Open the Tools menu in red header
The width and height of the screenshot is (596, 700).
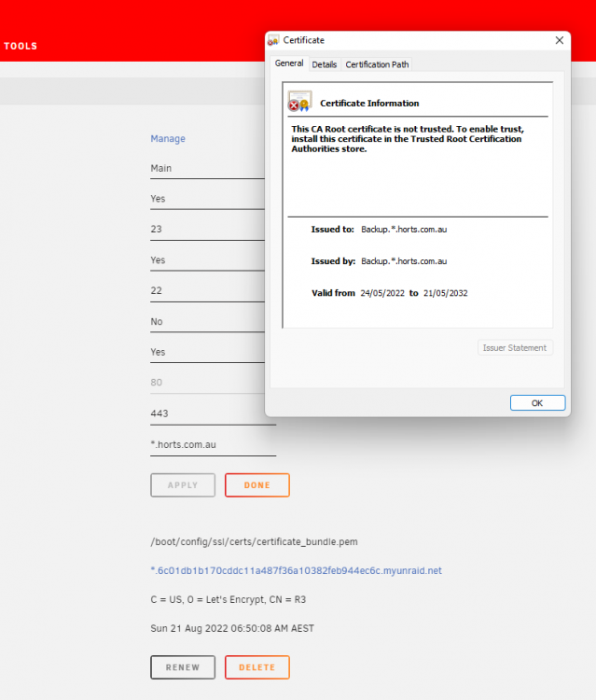pyautogui.click(x=21, y=46)
